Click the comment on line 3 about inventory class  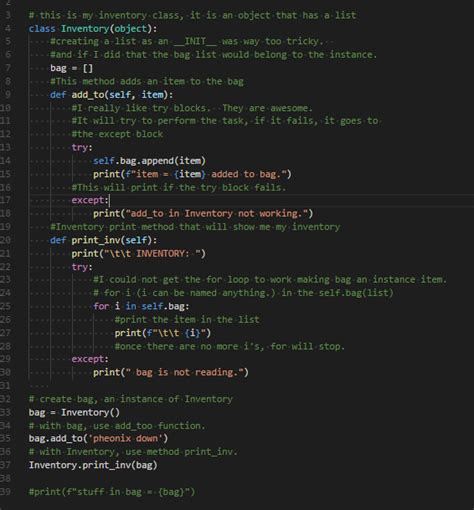pyautogui.click(x=192, y=15)
